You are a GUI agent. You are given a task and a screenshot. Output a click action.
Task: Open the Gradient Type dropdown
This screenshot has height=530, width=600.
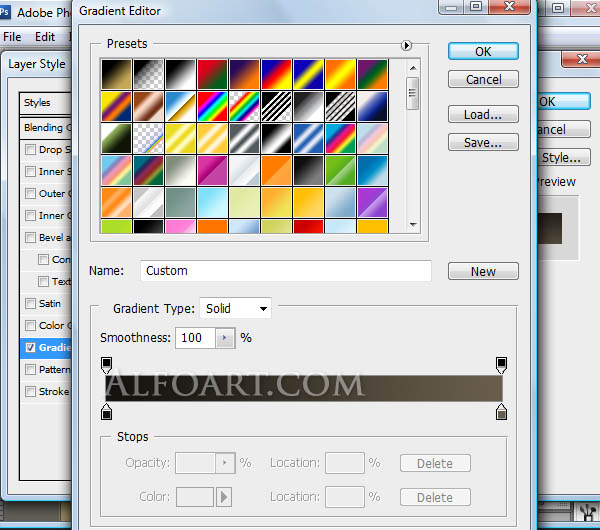coord(235,308)
